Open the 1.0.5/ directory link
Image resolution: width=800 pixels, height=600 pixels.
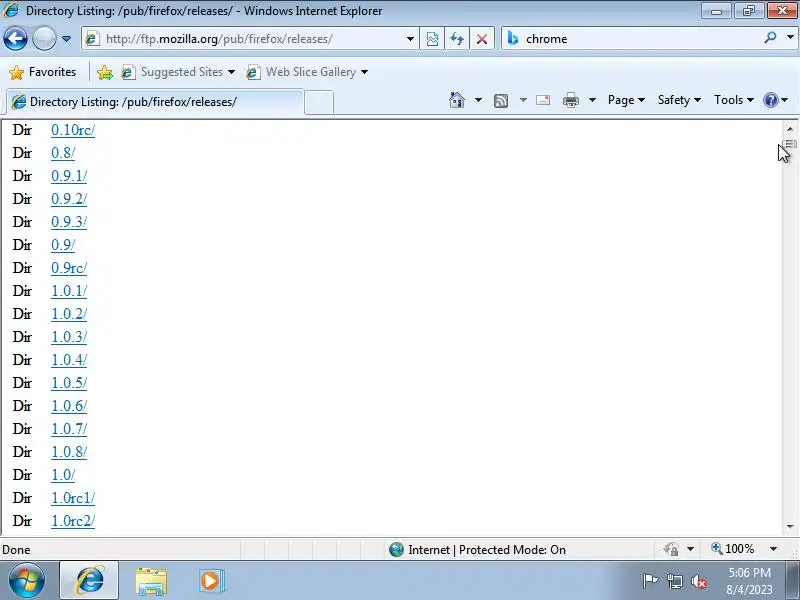coord(69,383)
